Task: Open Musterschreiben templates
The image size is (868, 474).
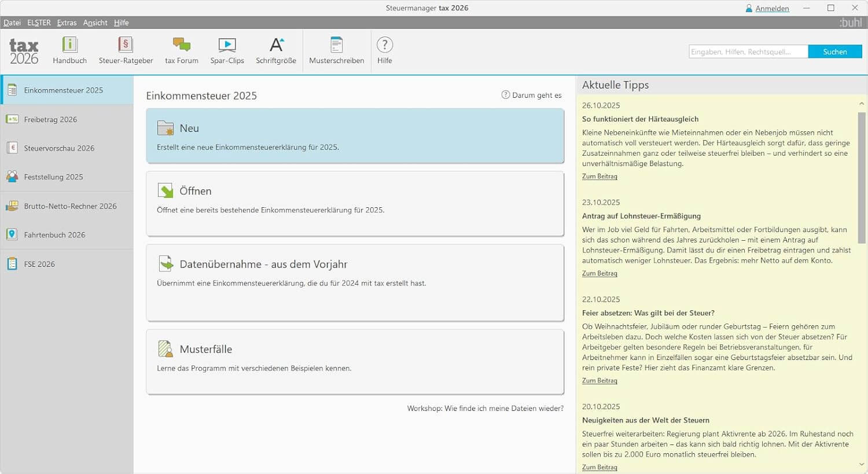Action: (336, 50)
